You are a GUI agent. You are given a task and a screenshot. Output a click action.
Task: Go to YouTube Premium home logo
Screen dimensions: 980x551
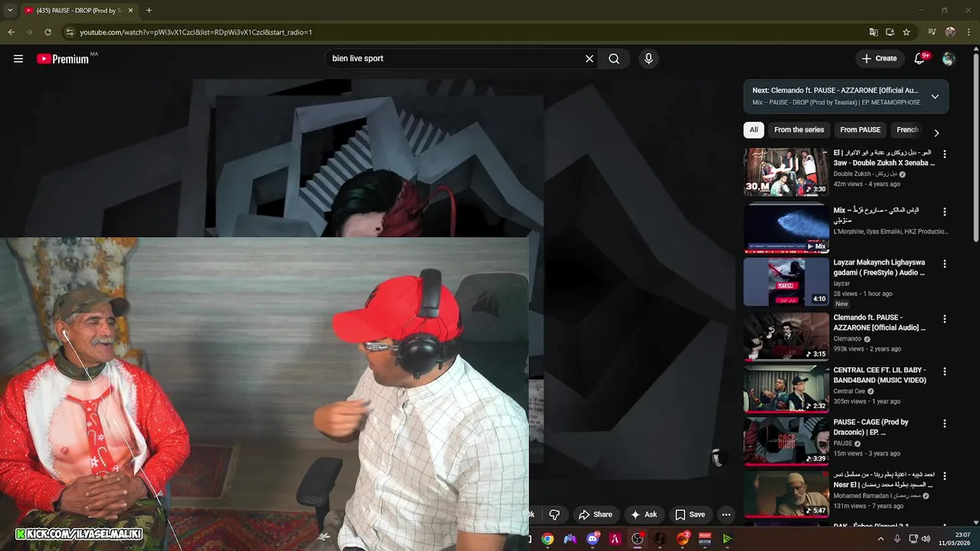point(63,59)
